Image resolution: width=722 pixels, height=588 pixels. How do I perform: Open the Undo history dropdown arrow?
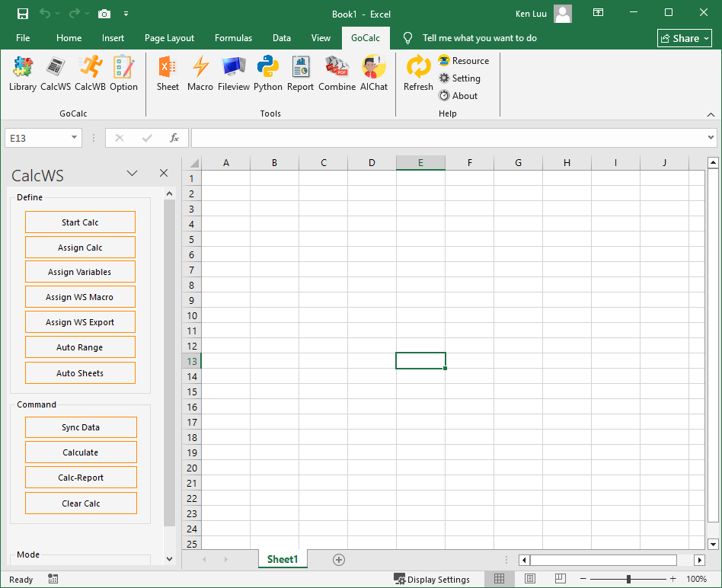[x=58, y=14]
